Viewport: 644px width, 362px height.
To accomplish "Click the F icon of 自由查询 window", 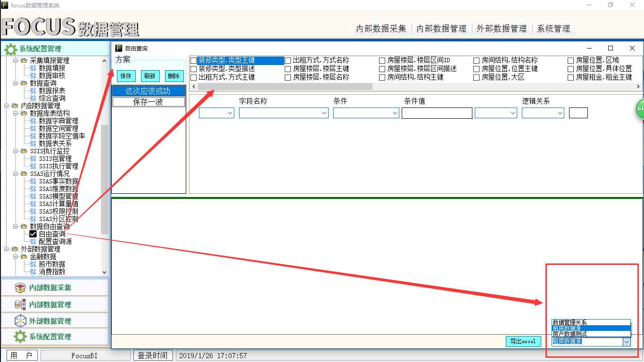I will (x=118, y=48).
